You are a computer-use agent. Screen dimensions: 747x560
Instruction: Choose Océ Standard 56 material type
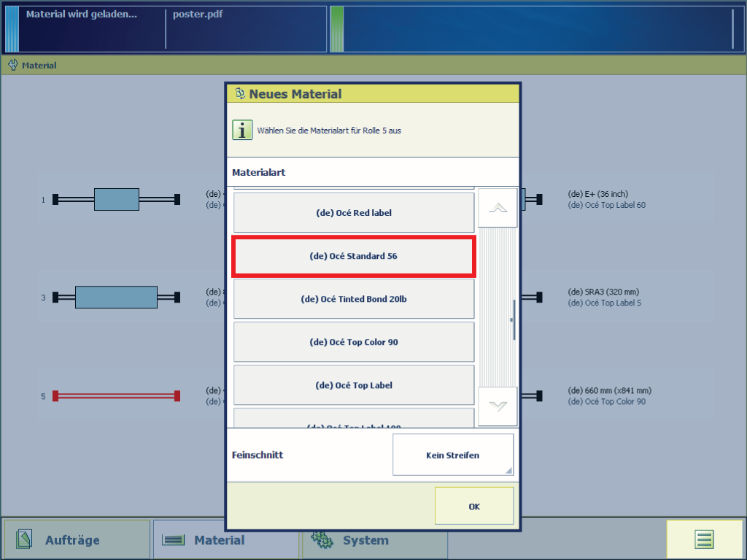tap(354, 256)
